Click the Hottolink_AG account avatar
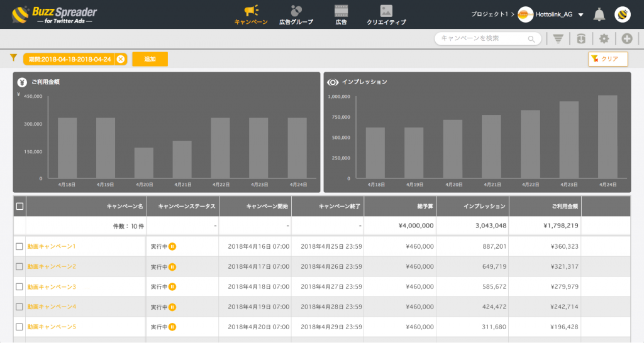The image size is (644, 343). pos(525,14)
